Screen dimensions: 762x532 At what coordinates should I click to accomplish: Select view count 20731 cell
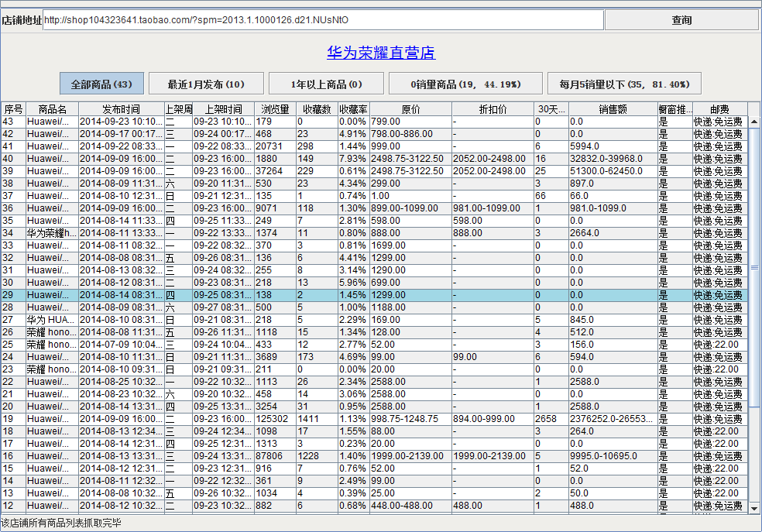275,146
